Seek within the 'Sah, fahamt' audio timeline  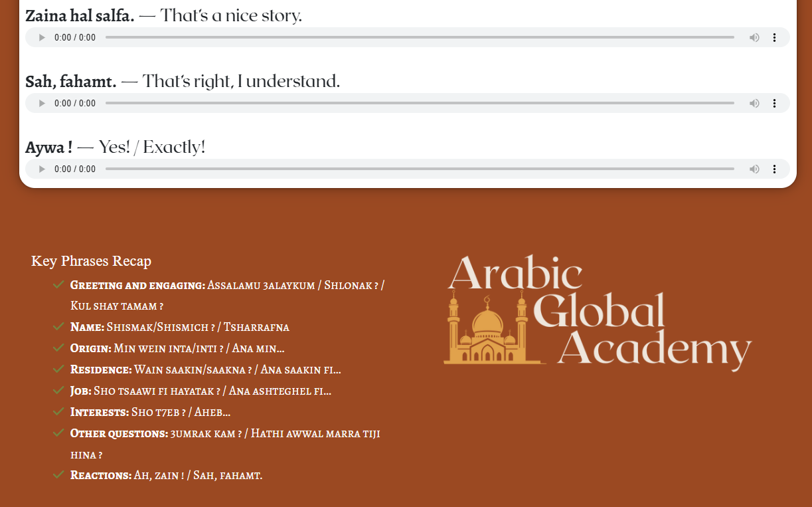420,104
